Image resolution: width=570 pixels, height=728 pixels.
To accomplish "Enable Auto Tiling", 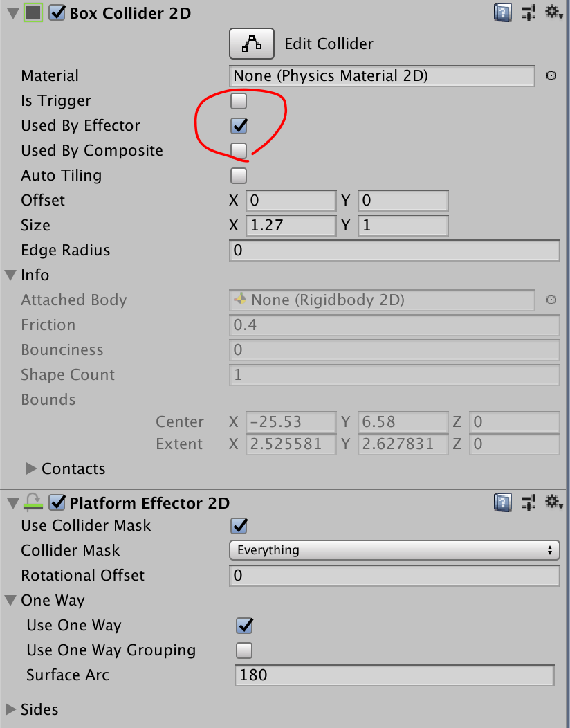I will [x=238, y=176].
